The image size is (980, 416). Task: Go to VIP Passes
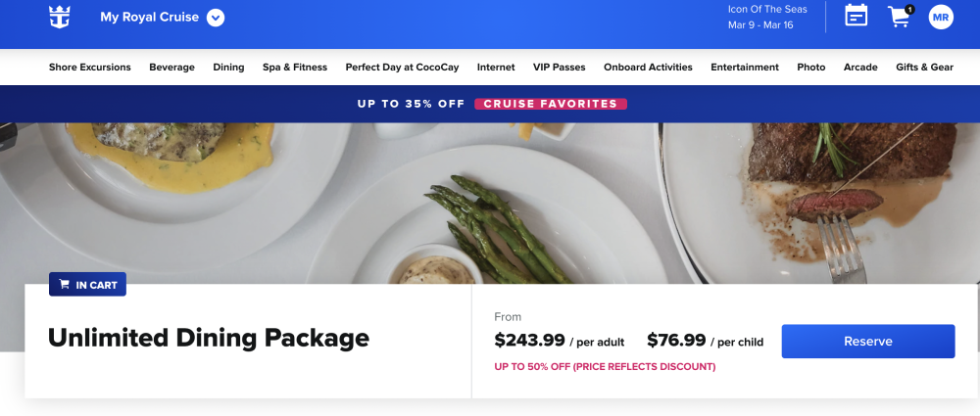point(560,67)
